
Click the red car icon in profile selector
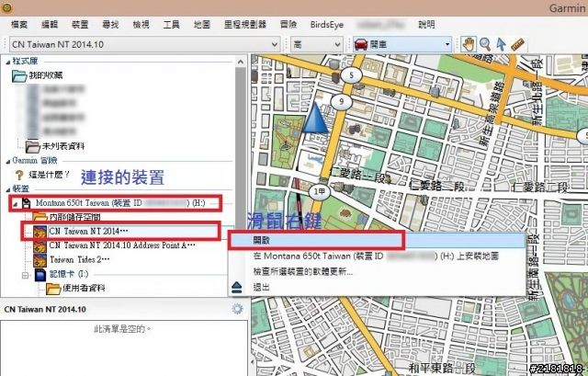[361, 44]
